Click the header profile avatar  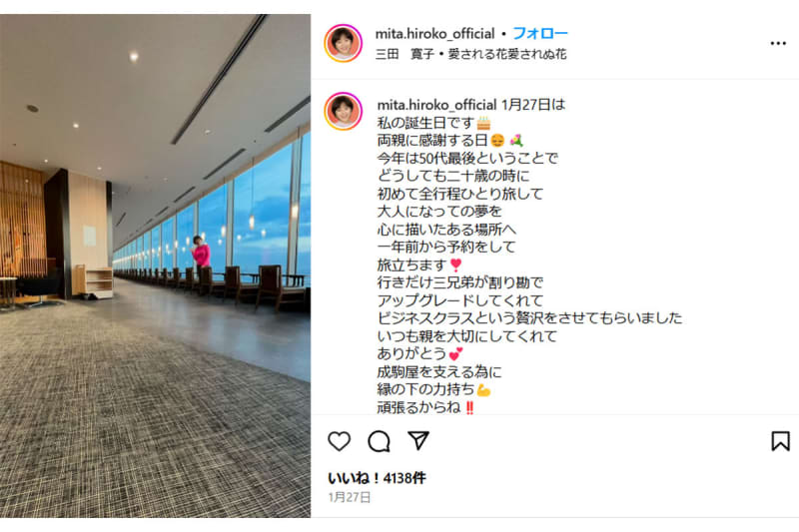click(343, 43)
